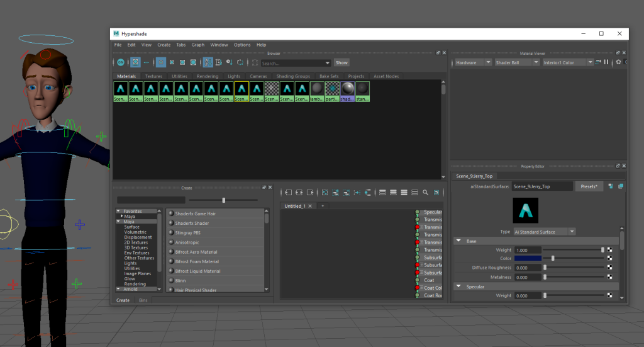644x347 pixels.
Task: Click the sort by type icon
Action: pyautogui.click(x=219, y=62)
